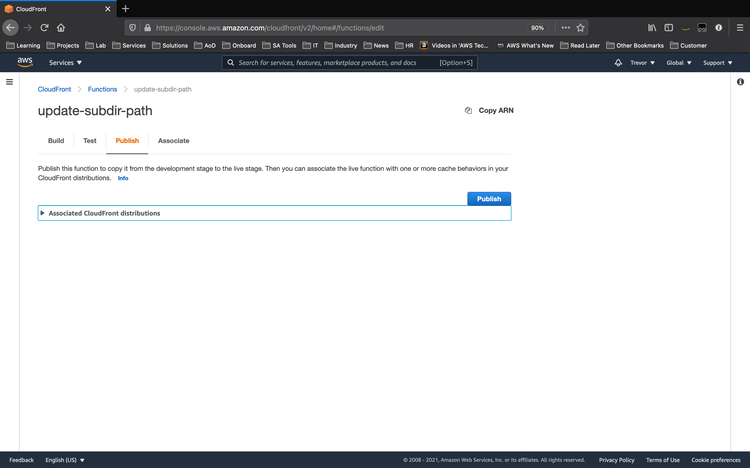This screenshot has height=468, width=750.
Task: Open the Functions breadcrumb link
Action: [102, 89]
